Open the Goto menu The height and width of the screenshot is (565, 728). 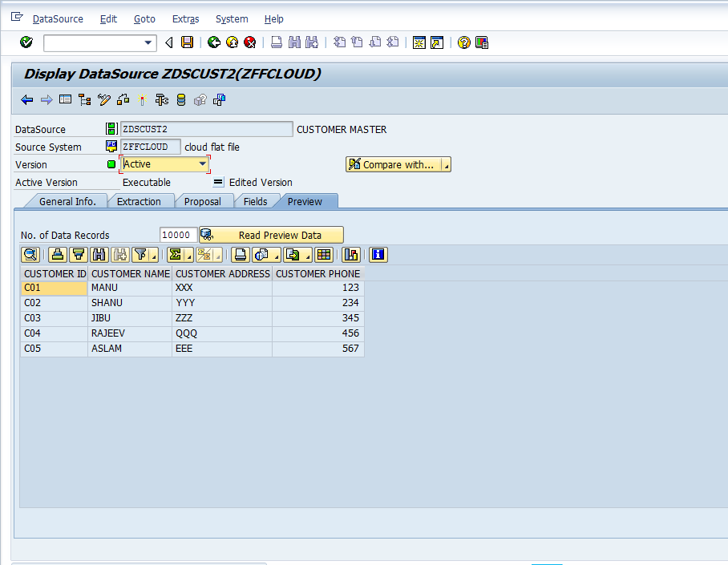pos(146,18)
